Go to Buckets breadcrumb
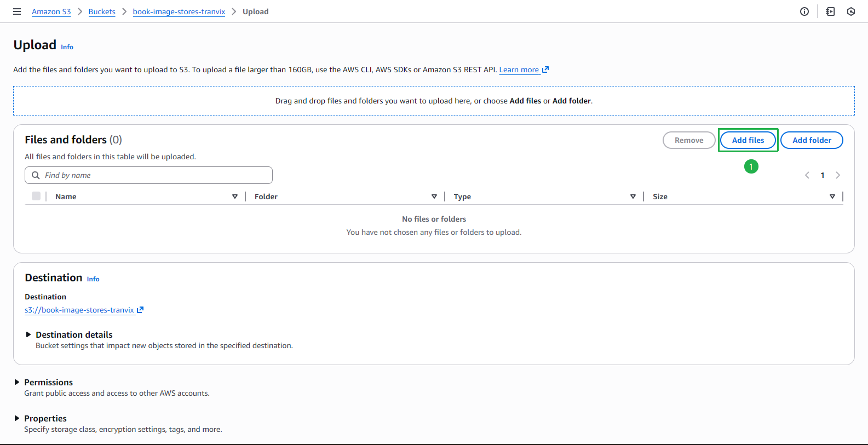 (x=102, y=11)
